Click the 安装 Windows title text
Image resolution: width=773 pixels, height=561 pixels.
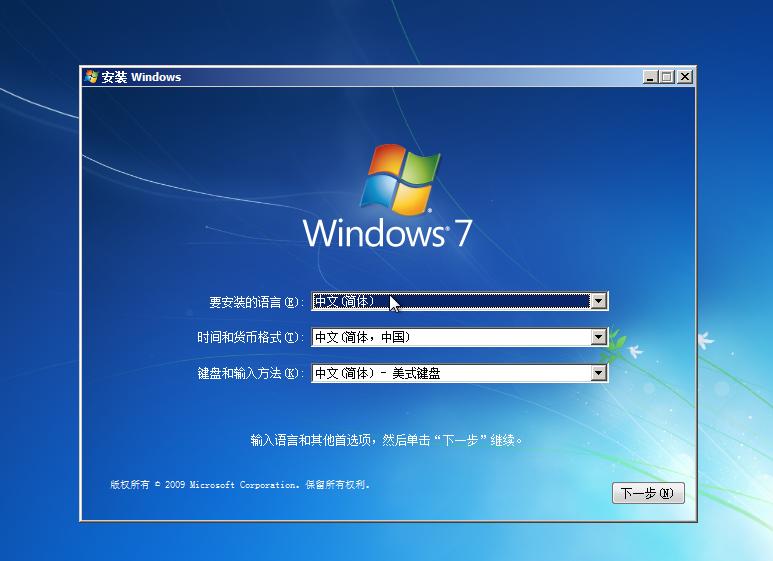[141, 77]
